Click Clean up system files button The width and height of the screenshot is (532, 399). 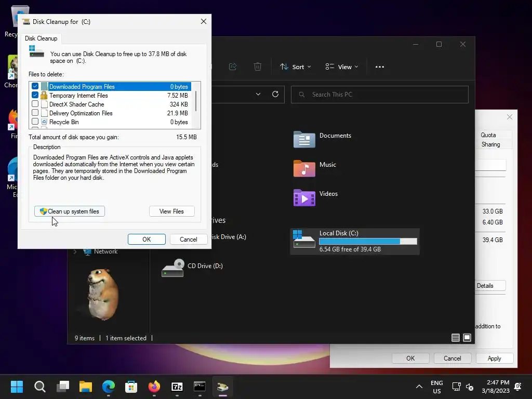click(70, 211)
